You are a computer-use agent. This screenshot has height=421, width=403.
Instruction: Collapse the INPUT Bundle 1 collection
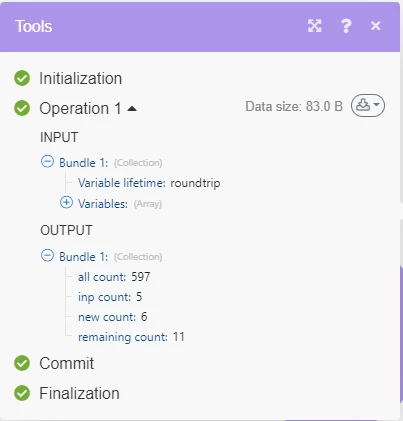click(x=47, y=162)
